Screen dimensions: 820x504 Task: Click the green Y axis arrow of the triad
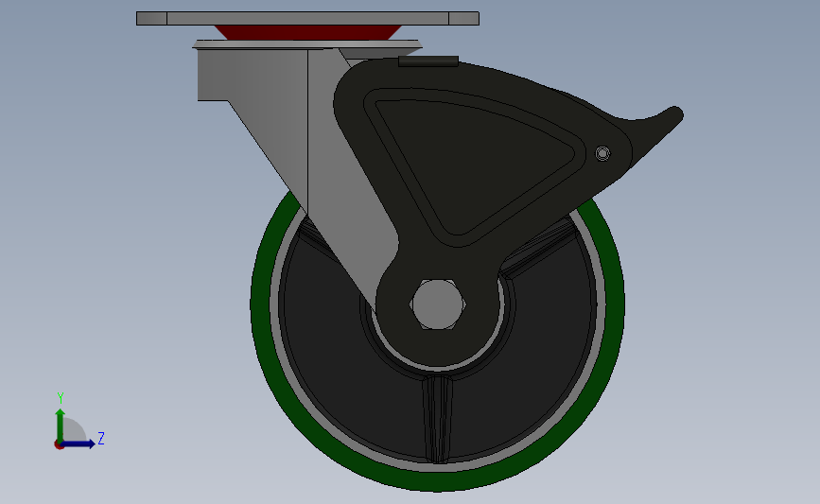(x=61, y=426)
